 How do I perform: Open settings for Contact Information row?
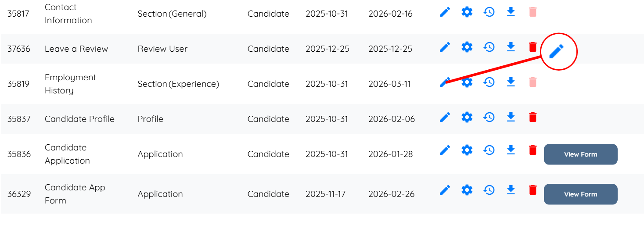pyautogui.click(x=467, y=12)
